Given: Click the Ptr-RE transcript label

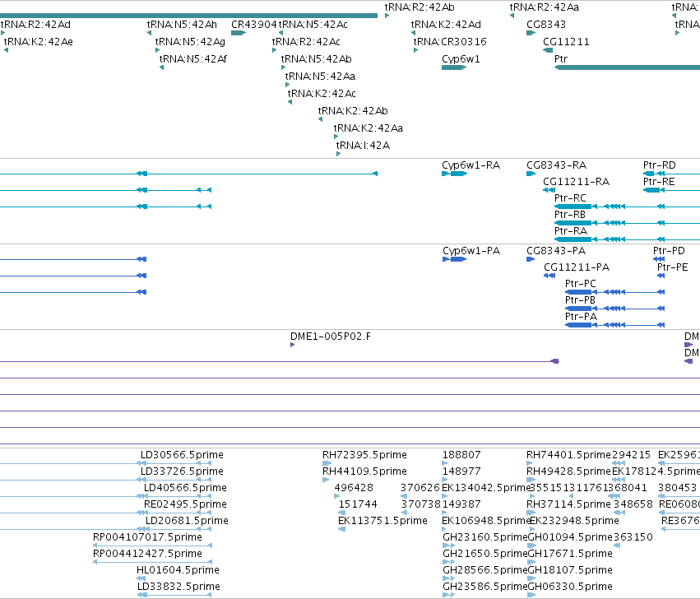Looking at the screenshot, I should pyautogui.click(x=659, y=182).
